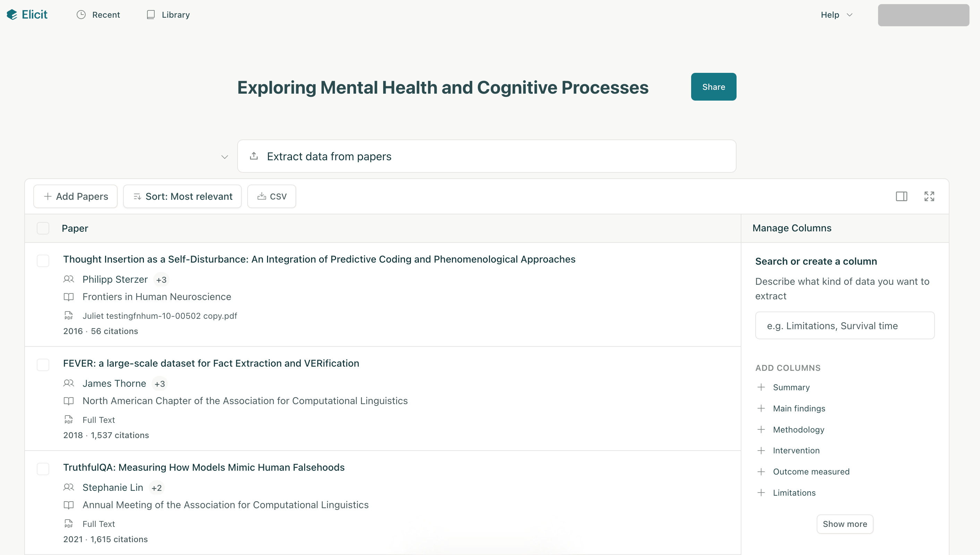Screen dimensions: 980x555
Task: Download table as CSV
Action: point(272,196)
